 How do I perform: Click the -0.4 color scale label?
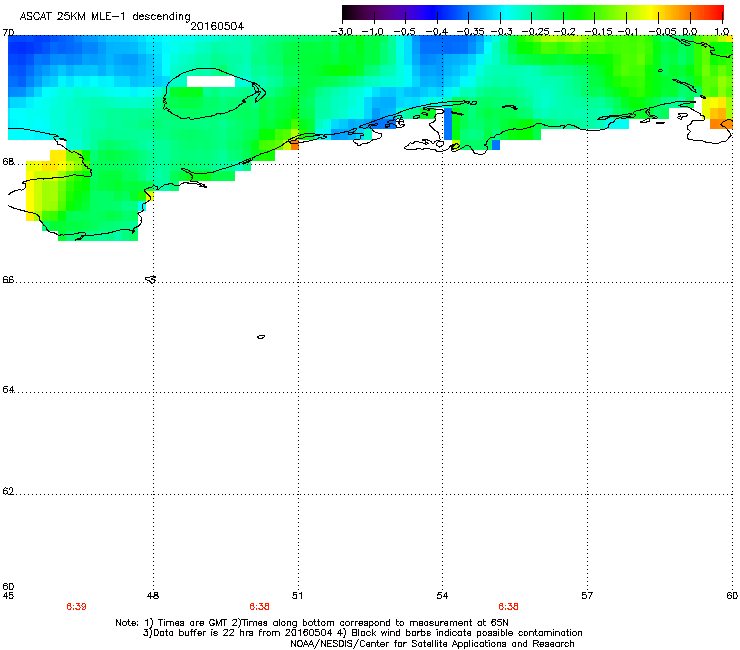[437, 32]
